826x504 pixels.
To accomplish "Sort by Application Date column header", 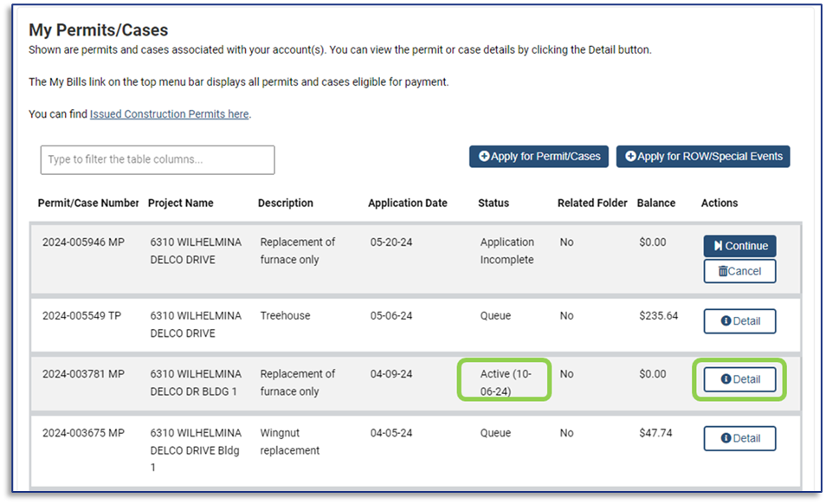I will [x=407, y=204].
